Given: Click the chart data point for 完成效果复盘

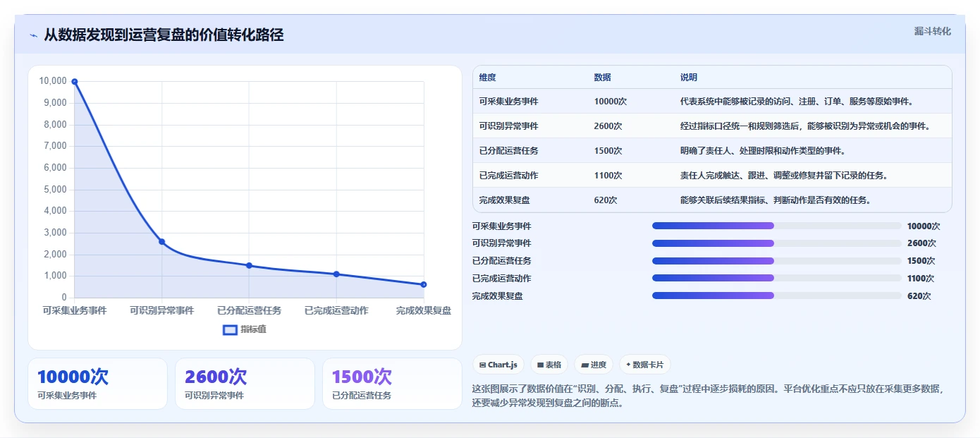Looking at the screenshot, I should 424,284.
